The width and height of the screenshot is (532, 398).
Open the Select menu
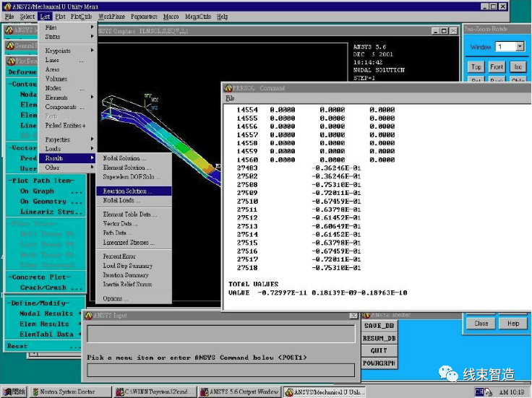tap(27, 17)
